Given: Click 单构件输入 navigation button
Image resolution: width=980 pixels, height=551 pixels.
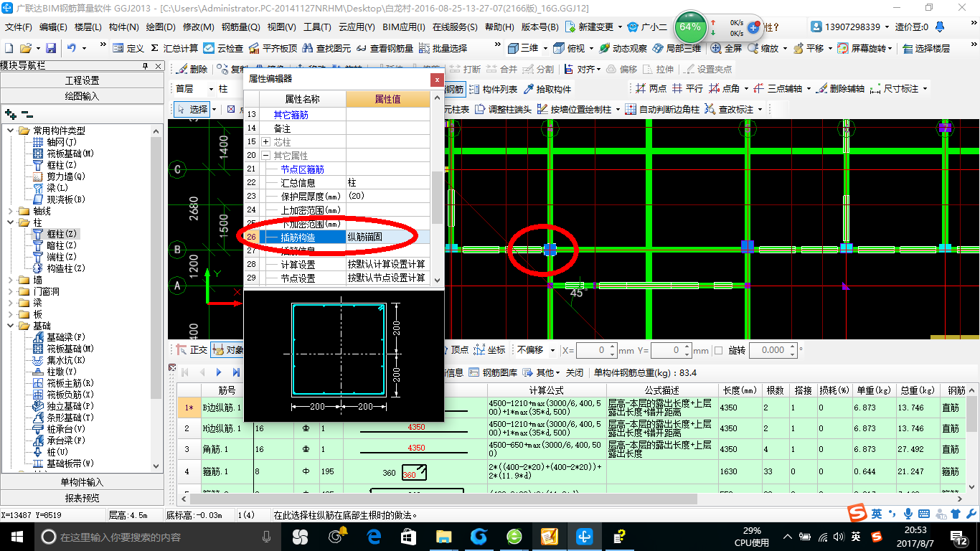Looking at the screenshot, I should [x=82, y=482].
